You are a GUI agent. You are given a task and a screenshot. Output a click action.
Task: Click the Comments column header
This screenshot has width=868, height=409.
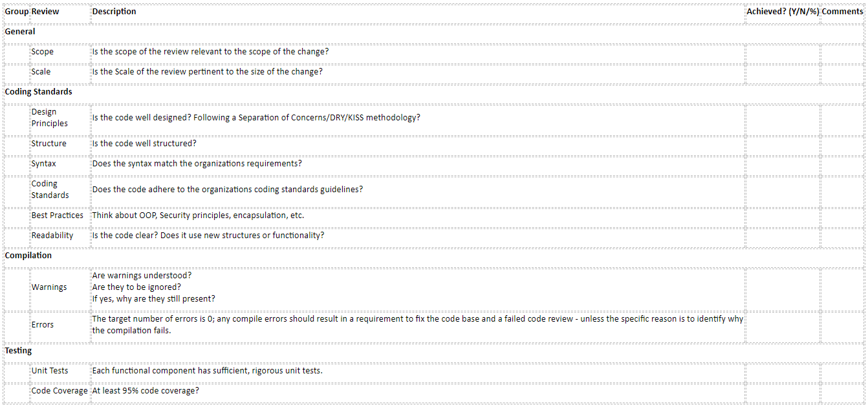[x=842, y=12]
